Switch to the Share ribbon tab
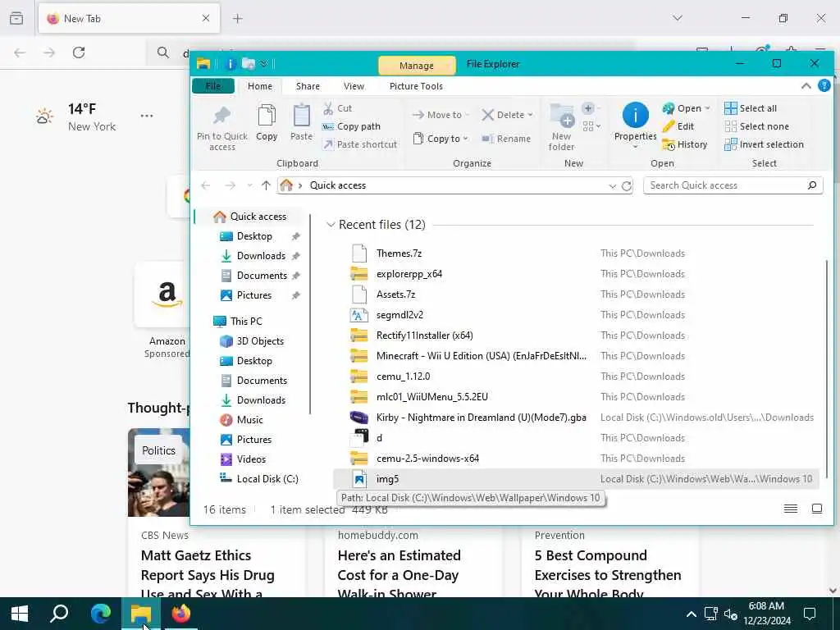 [308, 86]
